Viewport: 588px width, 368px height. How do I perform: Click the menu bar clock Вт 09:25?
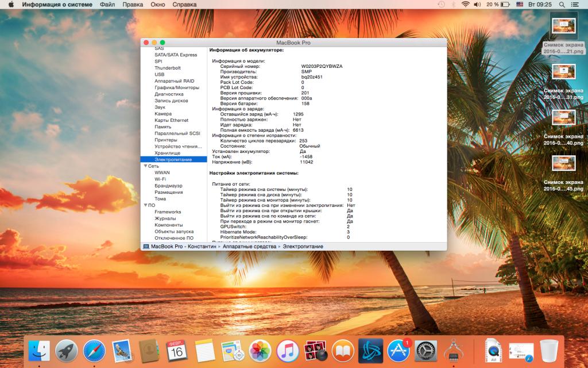point(540,5)
